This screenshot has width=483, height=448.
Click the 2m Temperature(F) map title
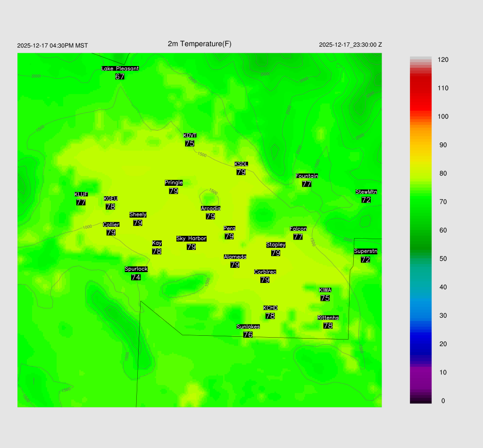200,44
